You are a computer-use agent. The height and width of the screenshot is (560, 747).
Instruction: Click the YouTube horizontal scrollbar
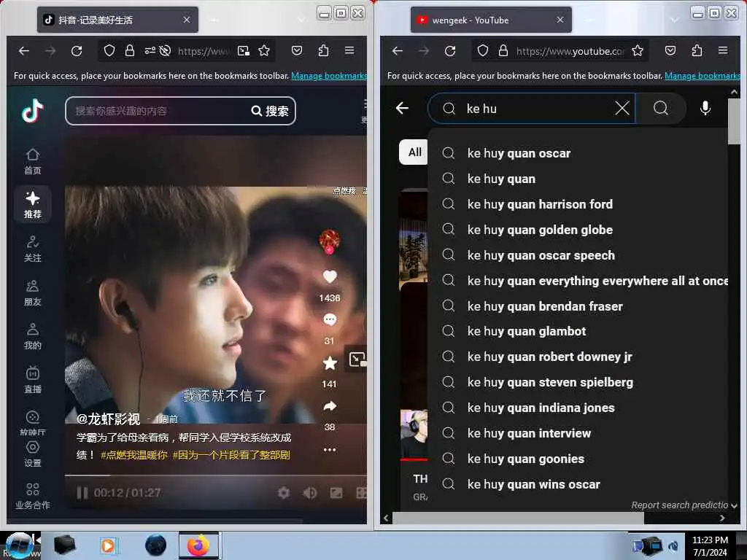click(x=518, y=518)
